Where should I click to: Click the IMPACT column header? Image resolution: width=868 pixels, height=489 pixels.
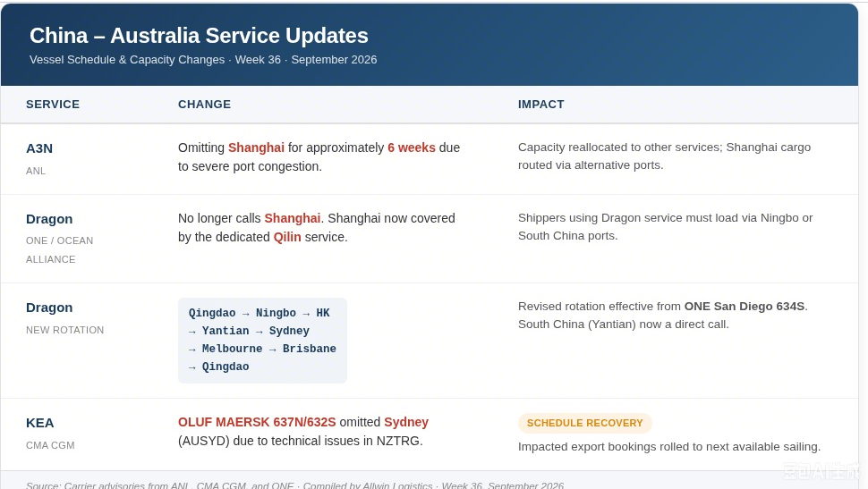pyautogui.click(x=540, y=104)
